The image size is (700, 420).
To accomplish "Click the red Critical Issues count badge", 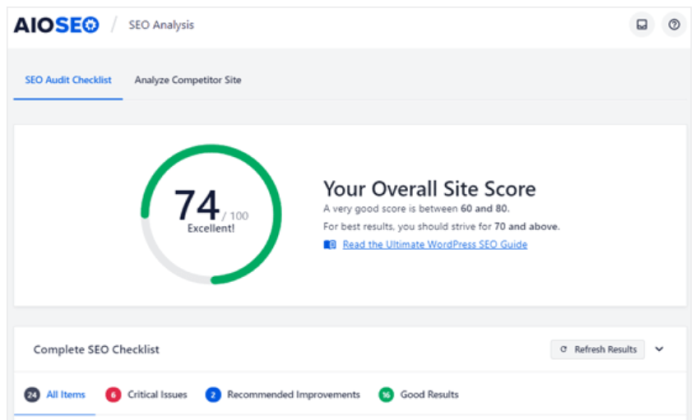I will (113, 395).
